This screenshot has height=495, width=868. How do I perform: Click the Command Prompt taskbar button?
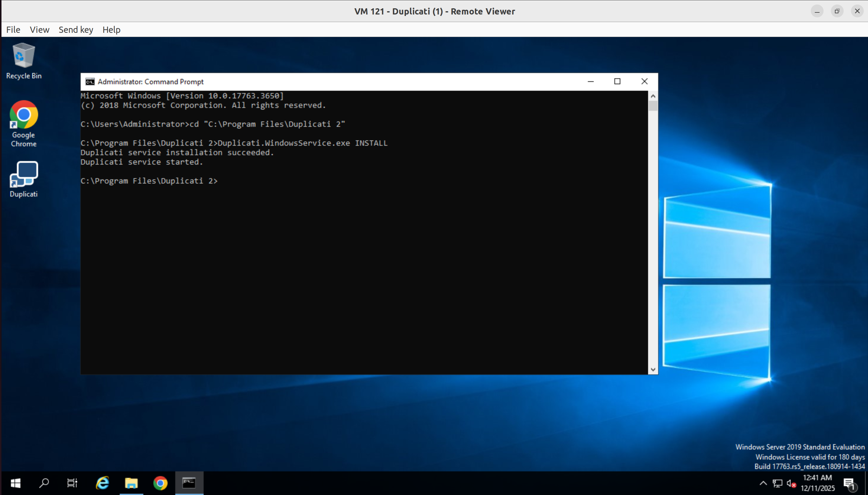[x=189, y=483]
